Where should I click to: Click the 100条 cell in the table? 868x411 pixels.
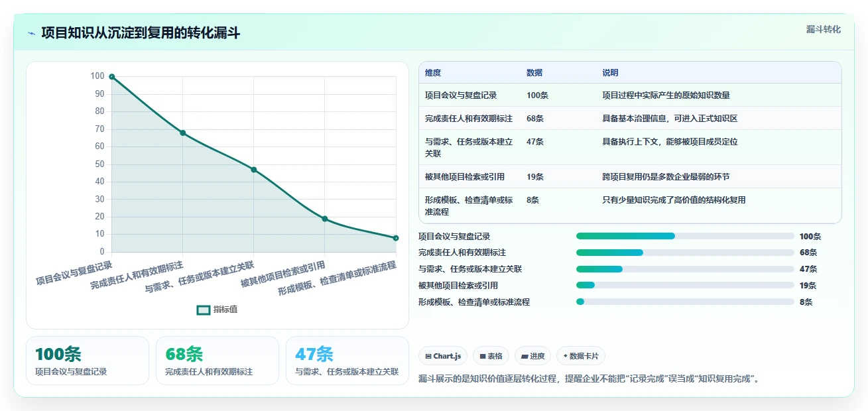(x=537, y=95)
